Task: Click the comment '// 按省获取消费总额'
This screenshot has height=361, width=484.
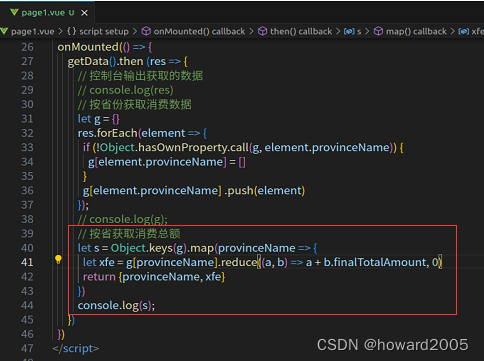Action: click(129, 234)
